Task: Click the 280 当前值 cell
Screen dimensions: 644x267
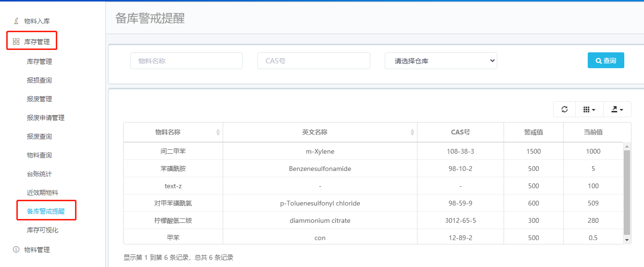Action: (593, 220)
